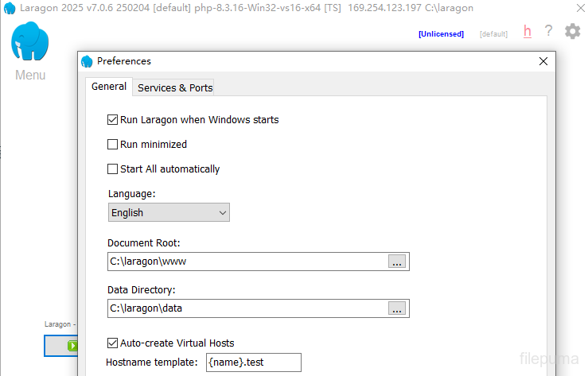
Task: Click the Menu label under the elephant
Action: tap(30, 75)
